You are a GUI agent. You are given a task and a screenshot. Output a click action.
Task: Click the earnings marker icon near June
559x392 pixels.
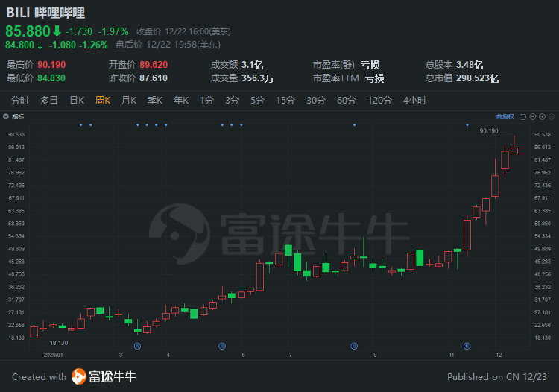point(222,345)
